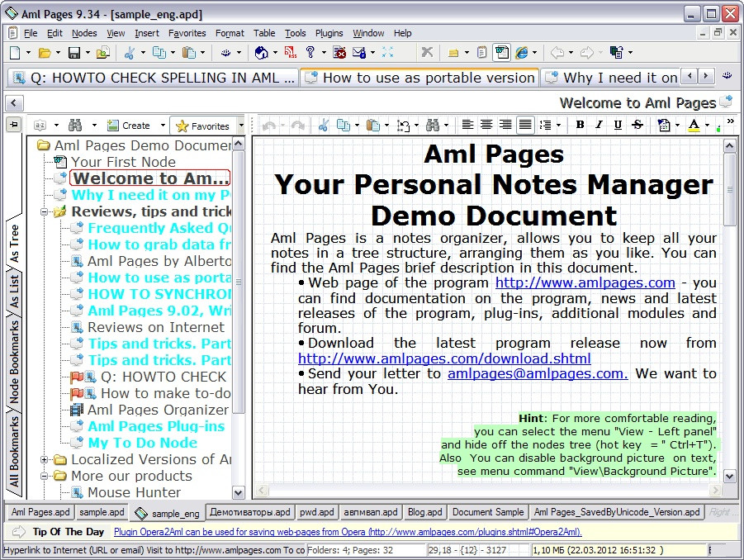744x560 pixels.
Task: Collapse the Reviews, tips and tricks node
Action: pyautogui.click(x=44, y=211)
